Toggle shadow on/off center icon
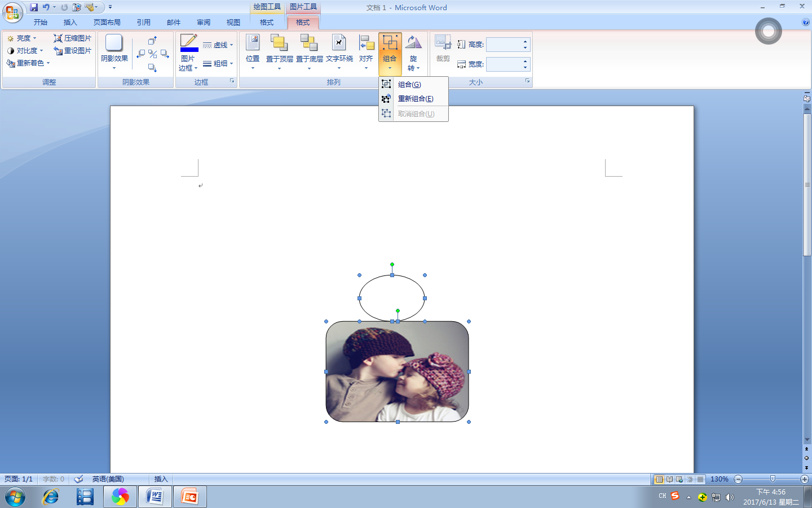Screen dimensions: 812x508 tap(153, 54)
